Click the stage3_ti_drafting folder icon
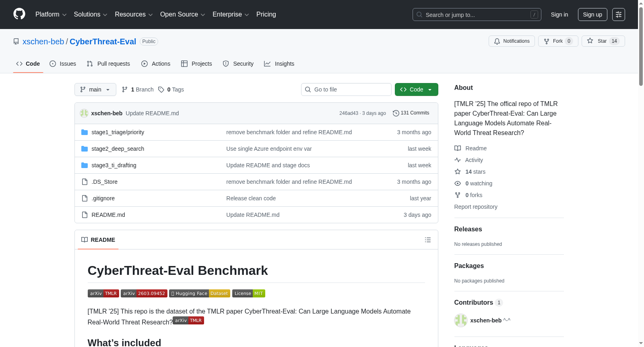This screenshot has width=644, height=347. pos(85,165)
